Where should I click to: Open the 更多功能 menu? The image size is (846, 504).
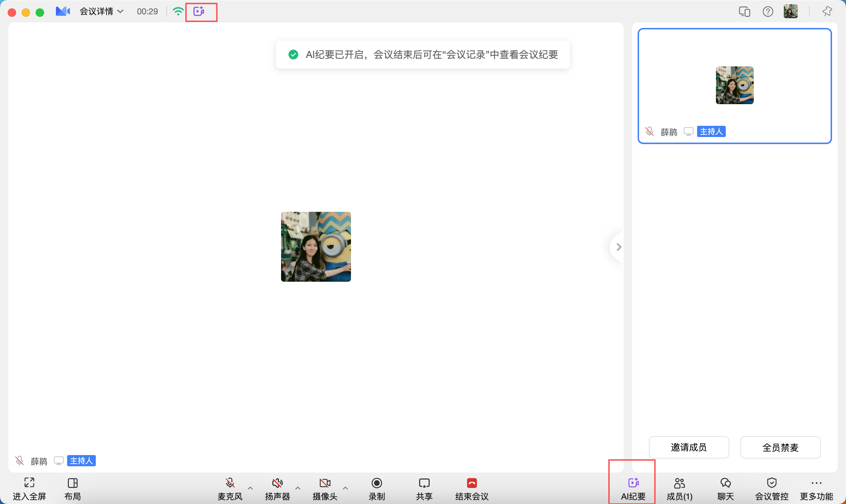point(817,489)
